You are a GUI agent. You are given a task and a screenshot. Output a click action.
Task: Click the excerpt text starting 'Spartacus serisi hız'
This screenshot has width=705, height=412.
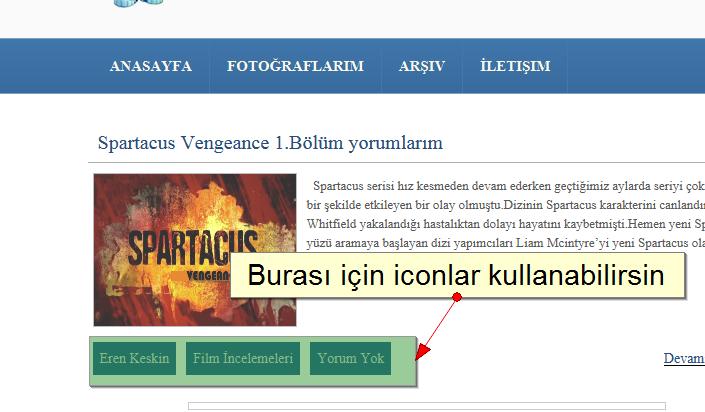(506, 214)
